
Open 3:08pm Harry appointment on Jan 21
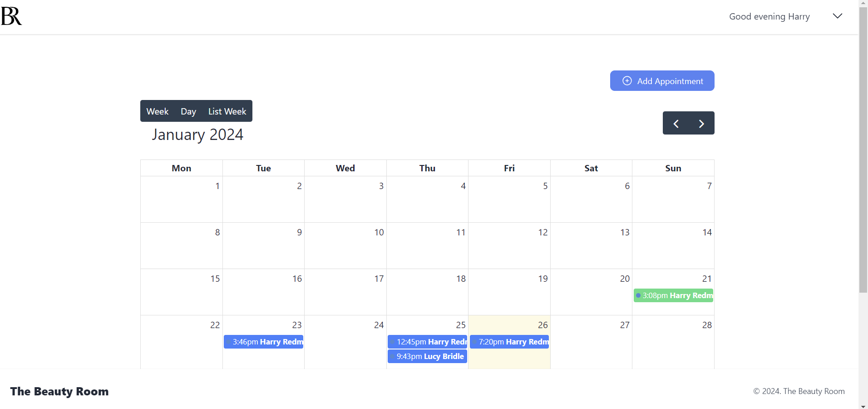point(673,295)
